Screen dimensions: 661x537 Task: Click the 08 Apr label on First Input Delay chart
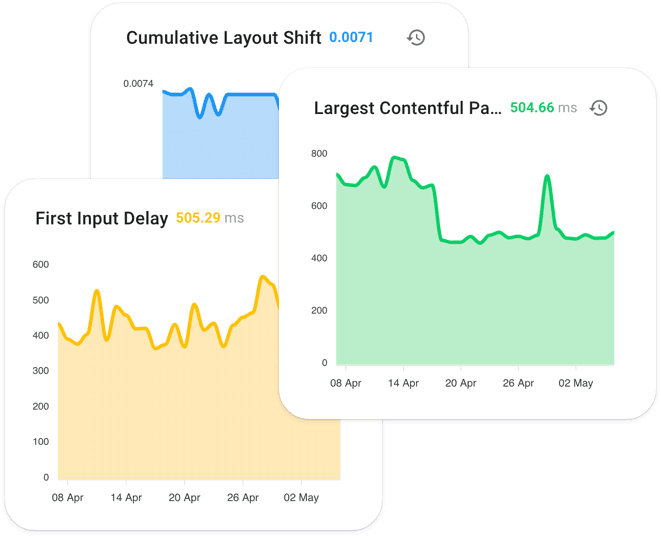[x=67, y=497]
